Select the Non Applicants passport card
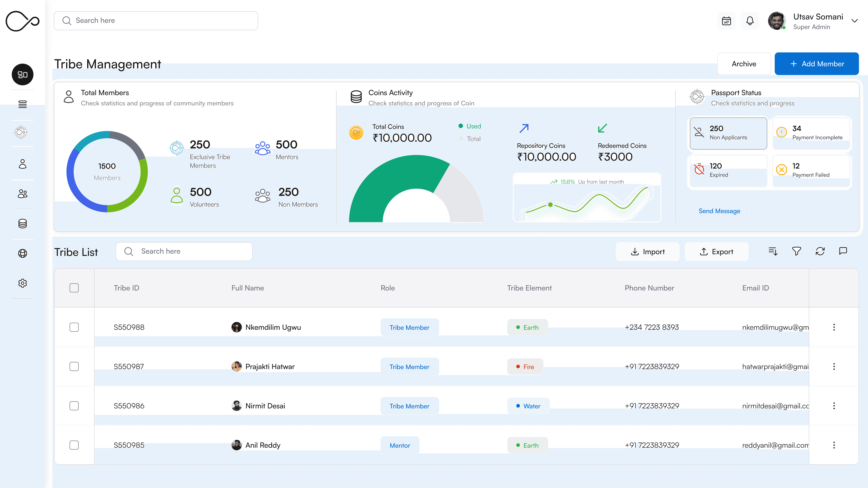Image resolution: width=868 pixels, height=488 pixels. point(728,133)
